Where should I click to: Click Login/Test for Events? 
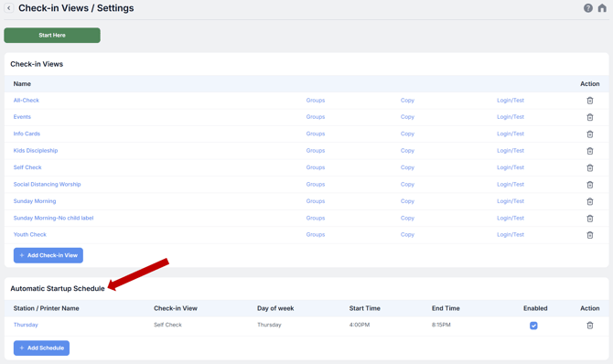(x=511, y=116)
